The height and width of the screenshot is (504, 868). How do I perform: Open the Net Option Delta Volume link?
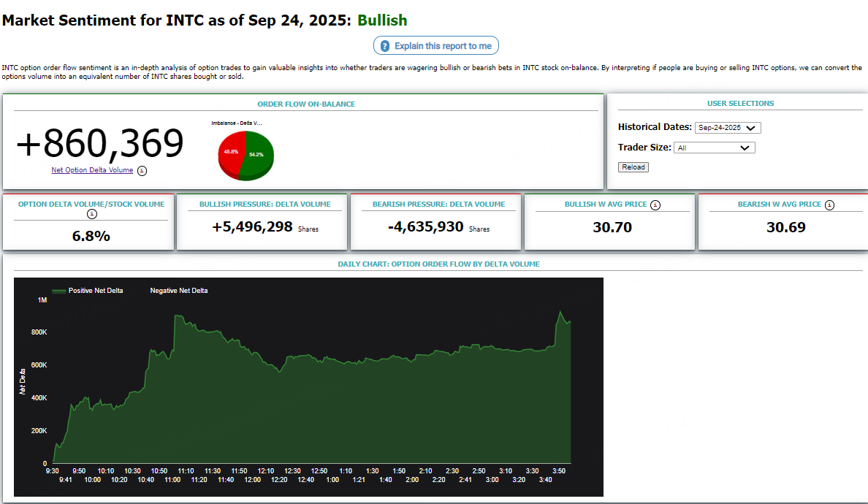coord(92,170)
